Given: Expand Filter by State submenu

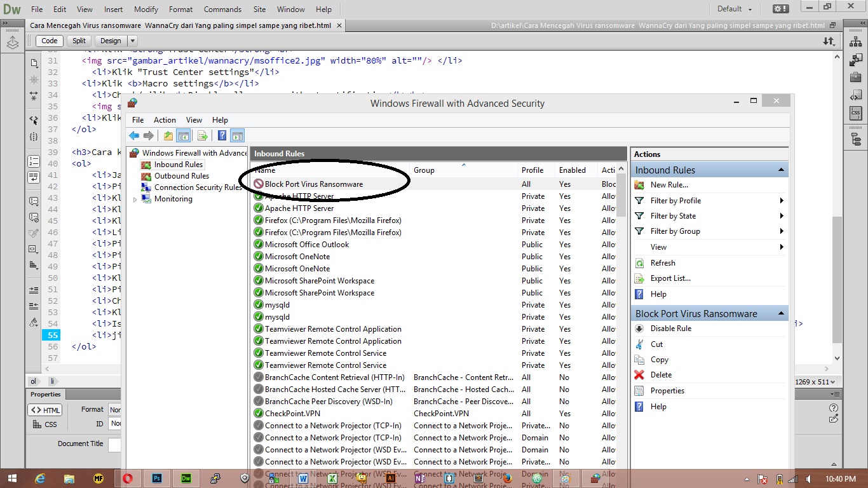Looking at the screenshot, I should click(x=782, y=216).
